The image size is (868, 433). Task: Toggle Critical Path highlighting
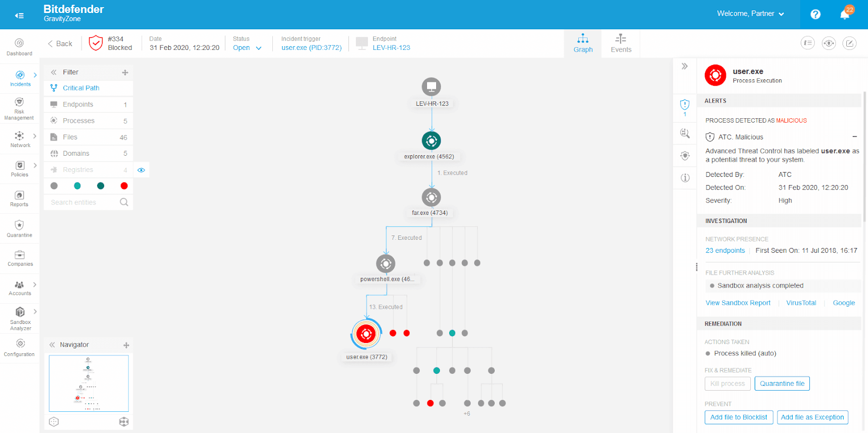(x=88, y=88)
